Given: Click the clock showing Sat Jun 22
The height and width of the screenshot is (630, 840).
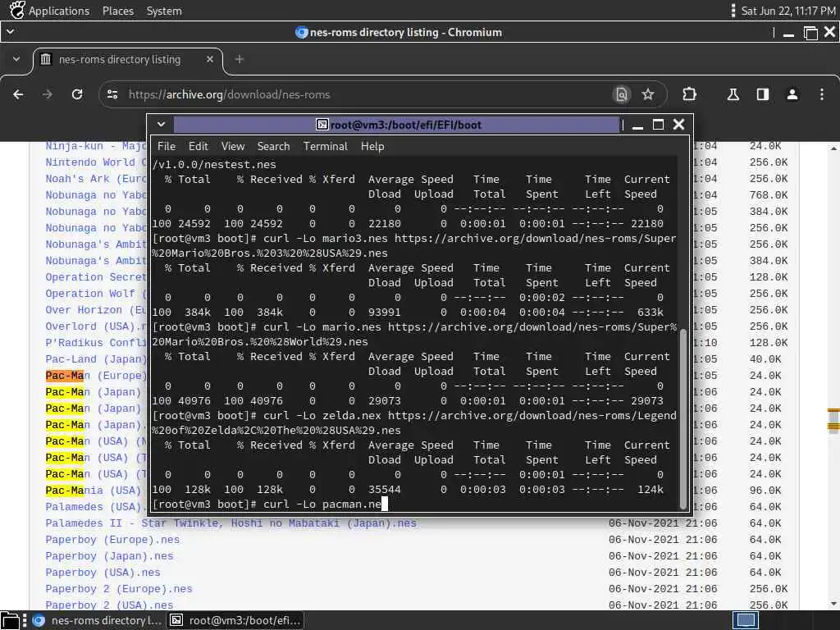Looking at the screenshot, I should (788, 11).
